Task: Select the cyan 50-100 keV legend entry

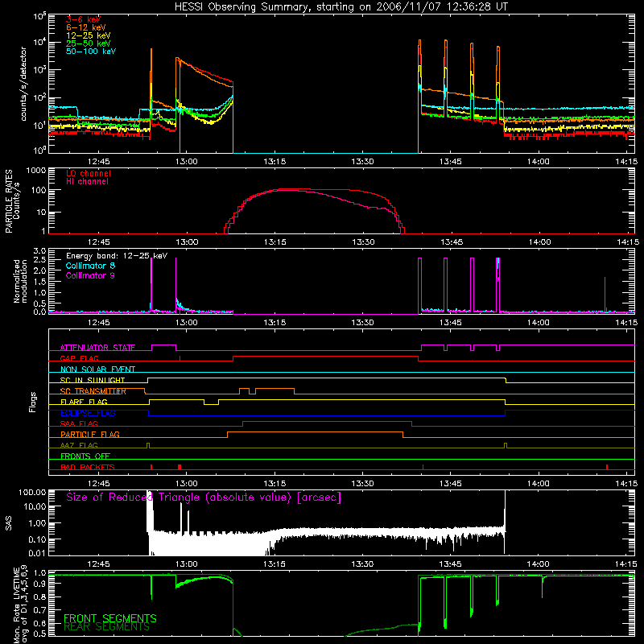Action: pyautogui.click(x=91, y=52)
